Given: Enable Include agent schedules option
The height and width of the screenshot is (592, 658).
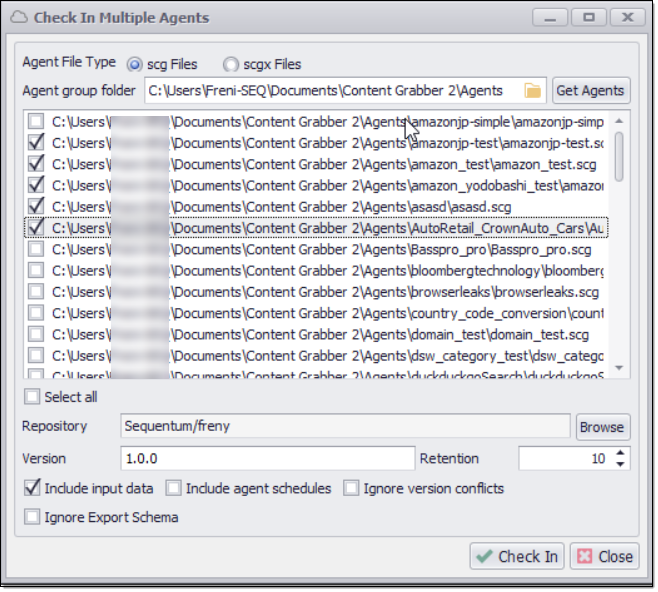Looking at the screenshot, I should [174, 489].
